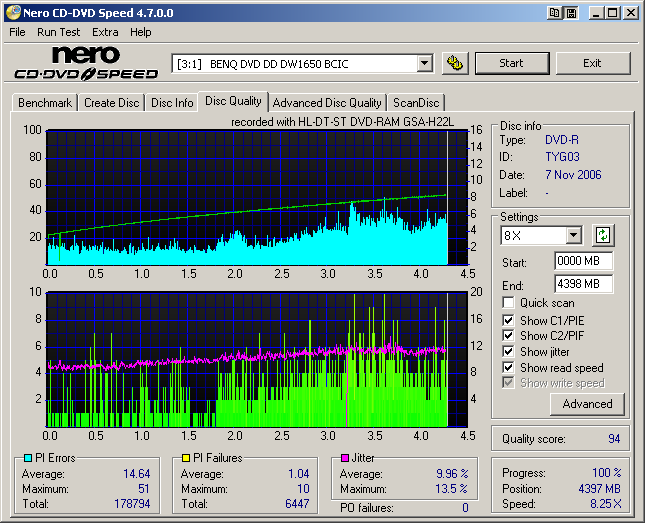
Task: Close the Nero CD-DVD Speed window
Action: [631, 13]
